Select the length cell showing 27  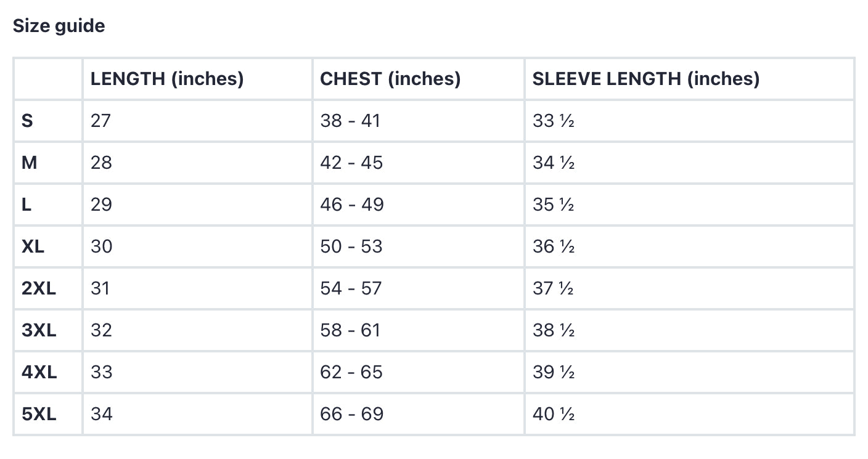tap(100, 121)
